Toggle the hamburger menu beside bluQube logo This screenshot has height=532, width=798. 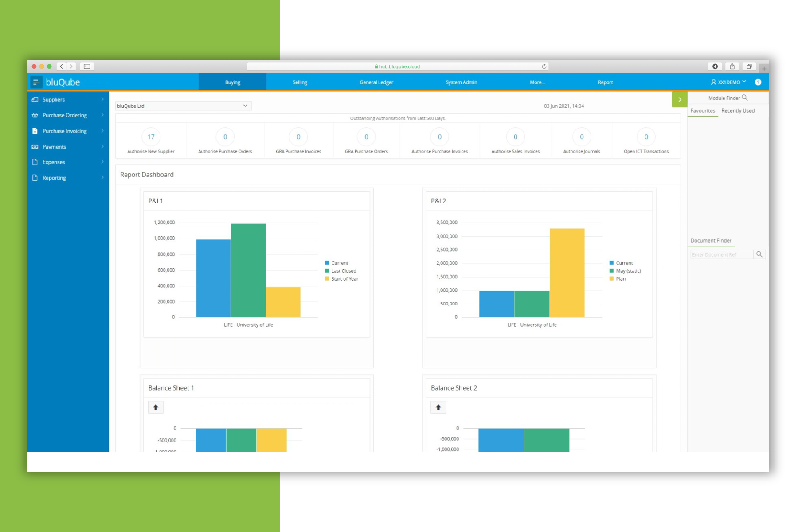point(36,82)
